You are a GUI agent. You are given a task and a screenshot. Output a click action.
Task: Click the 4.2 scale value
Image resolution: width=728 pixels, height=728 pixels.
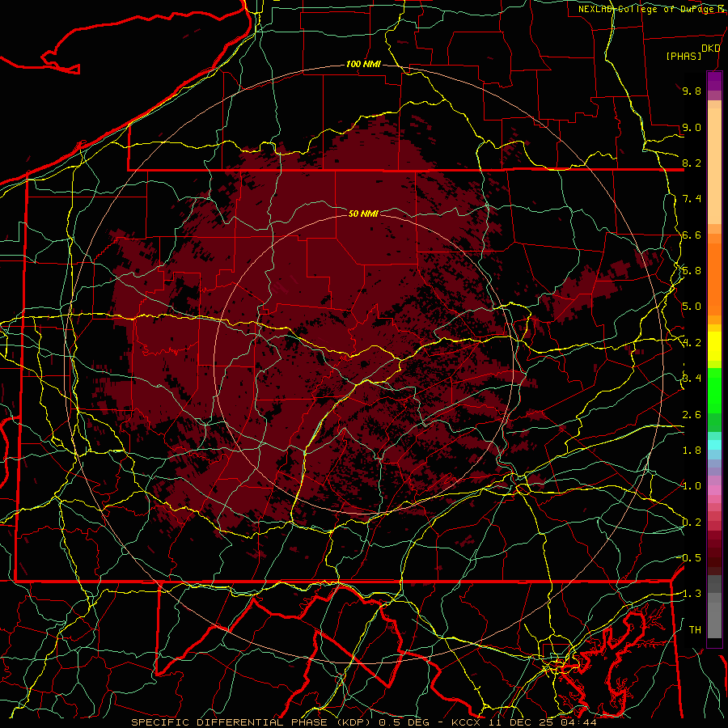click(692, 343)
